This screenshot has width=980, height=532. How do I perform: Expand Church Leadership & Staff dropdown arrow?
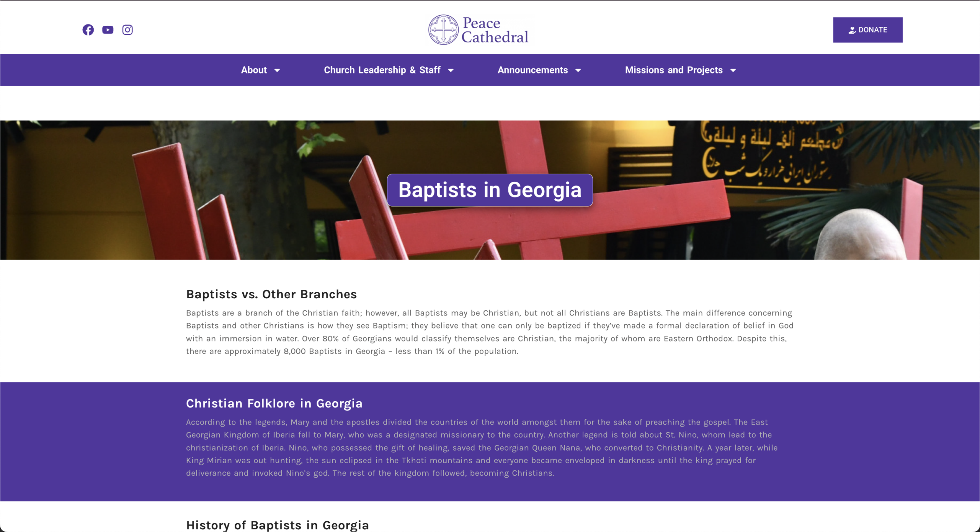pos(451,70)
